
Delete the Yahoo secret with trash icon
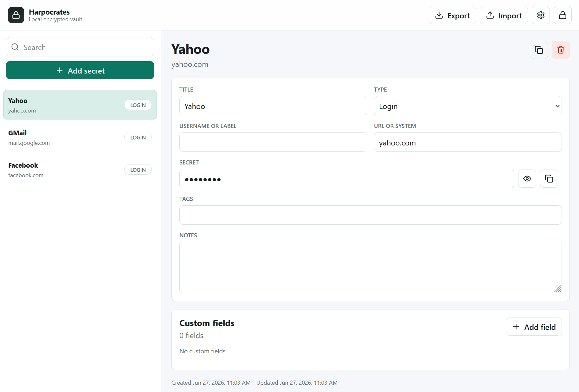point(561,50)
